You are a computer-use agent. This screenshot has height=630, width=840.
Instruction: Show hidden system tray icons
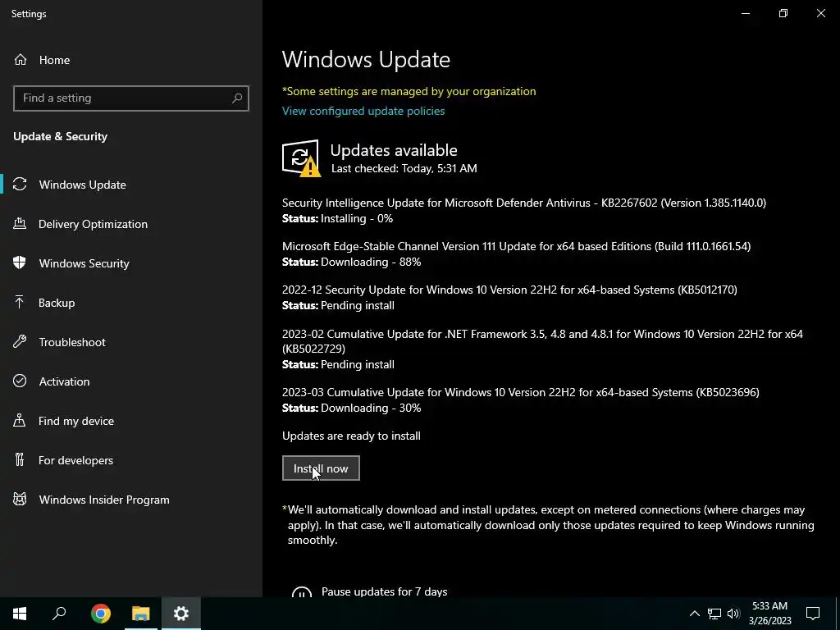pyautogui.click(x=694, y=614)
